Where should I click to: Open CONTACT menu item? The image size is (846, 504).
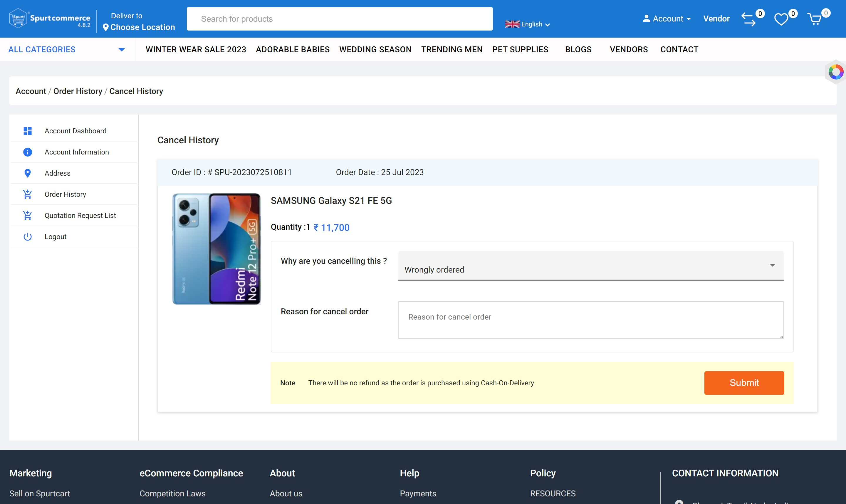point(679,50)
